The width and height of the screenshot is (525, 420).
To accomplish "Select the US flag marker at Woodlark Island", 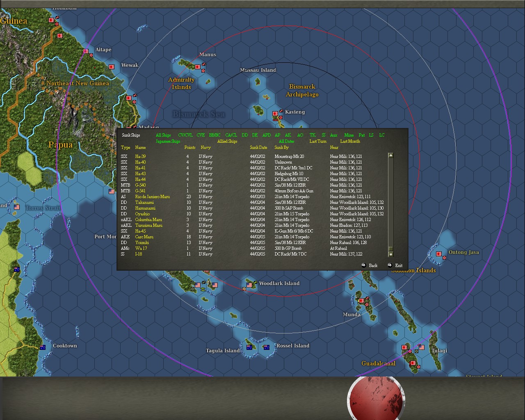I will 249,285.
